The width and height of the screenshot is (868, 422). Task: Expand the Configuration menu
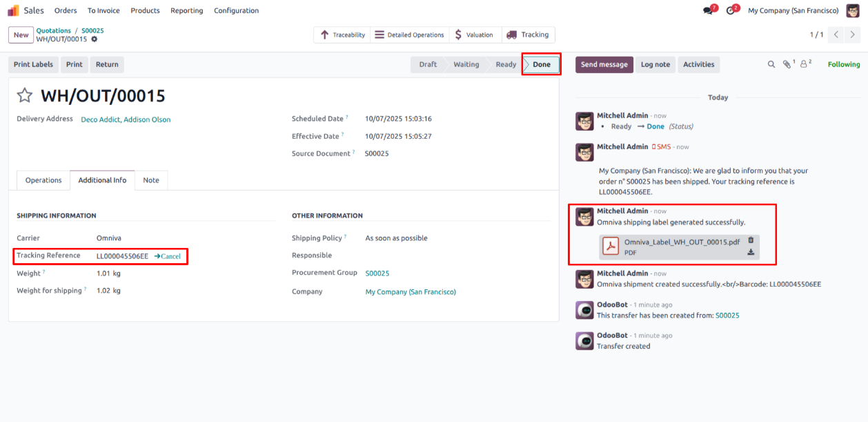pyautogui.click(x=236, y=10)
